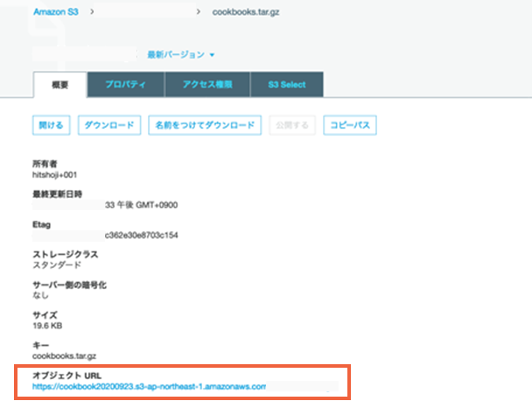Select the owner value hitshoji+001
The width and height of the screenshot is (532, 408).
pyautogui.click(x=54, y=175)
